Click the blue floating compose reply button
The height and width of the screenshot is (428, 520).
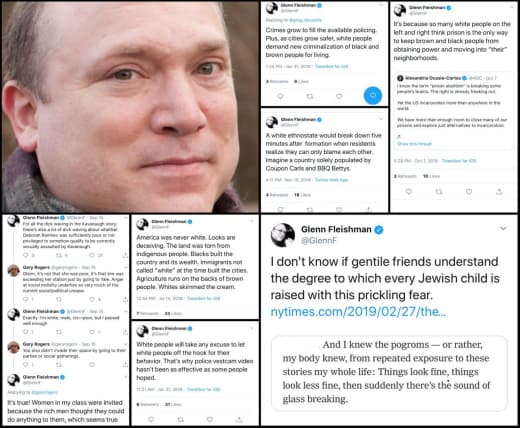pyautogui.click(x=373, y=95)
